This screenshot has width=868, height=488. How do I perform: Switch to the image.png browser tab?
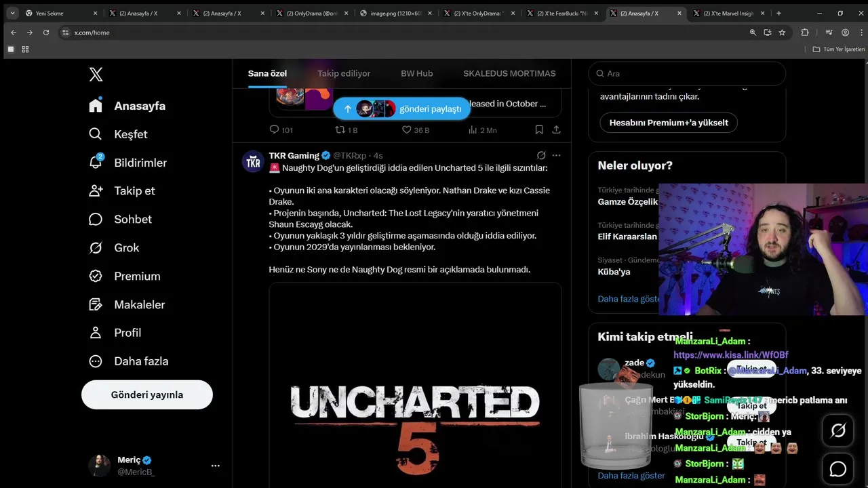(x=396, y=13)
